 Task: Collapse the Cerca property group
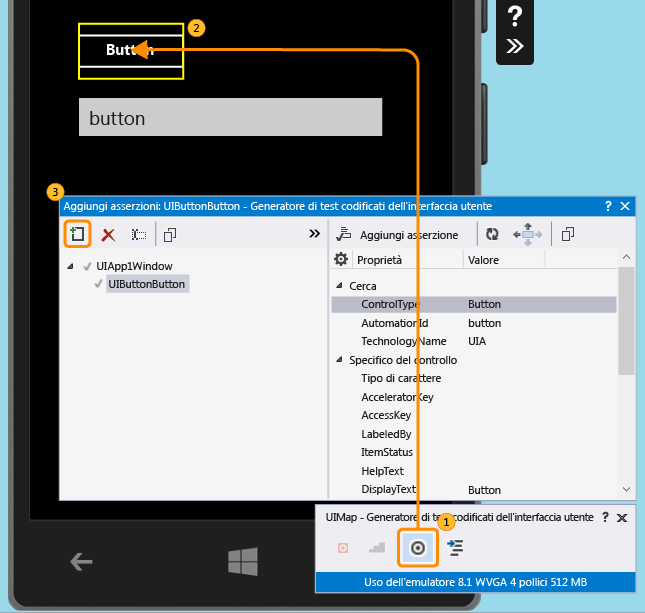pos(339,286)
